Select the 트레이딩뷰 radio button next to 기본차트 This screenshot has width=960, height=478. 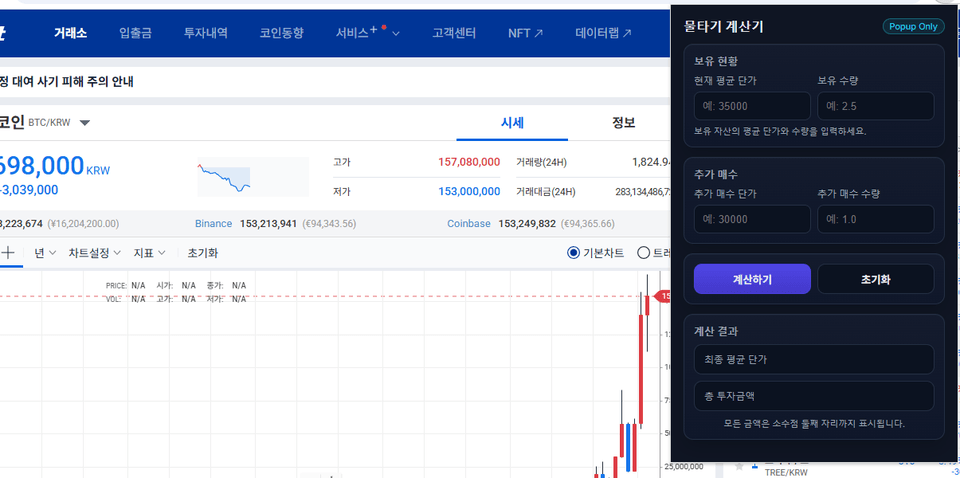(643, 253)
